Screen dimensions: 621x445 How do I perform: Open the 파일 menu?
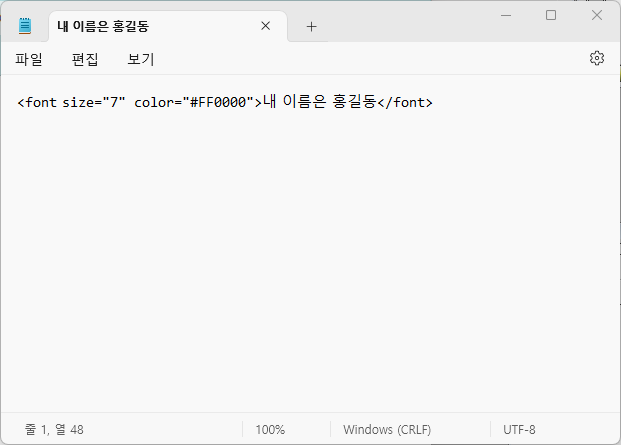(x=29, y=59)
